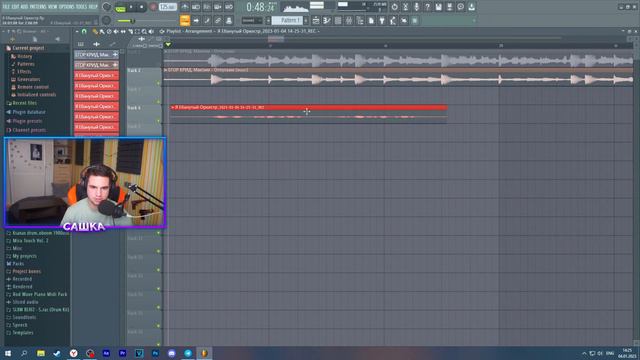Open the channel rack view icon
This screenshot has width=640, height=360.
pyautogui.click(x=338, y=20)
